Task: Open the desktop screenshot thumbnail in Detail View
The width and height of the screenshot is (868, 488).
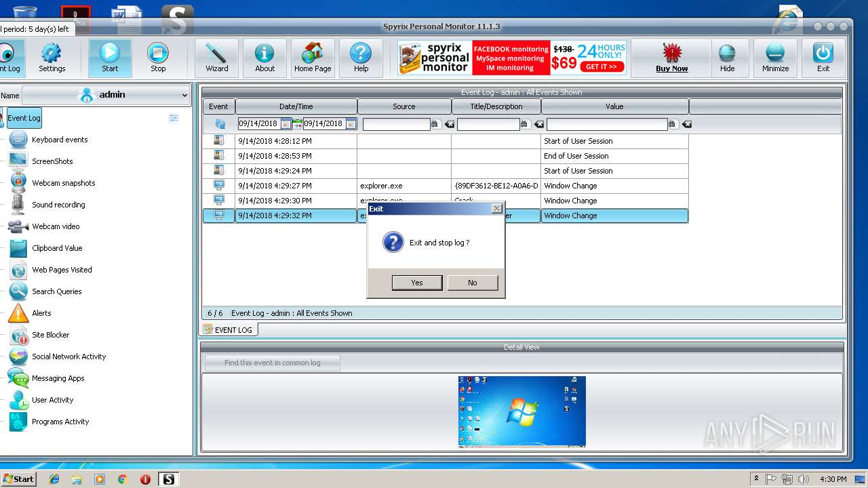Action: click(522, 411)
